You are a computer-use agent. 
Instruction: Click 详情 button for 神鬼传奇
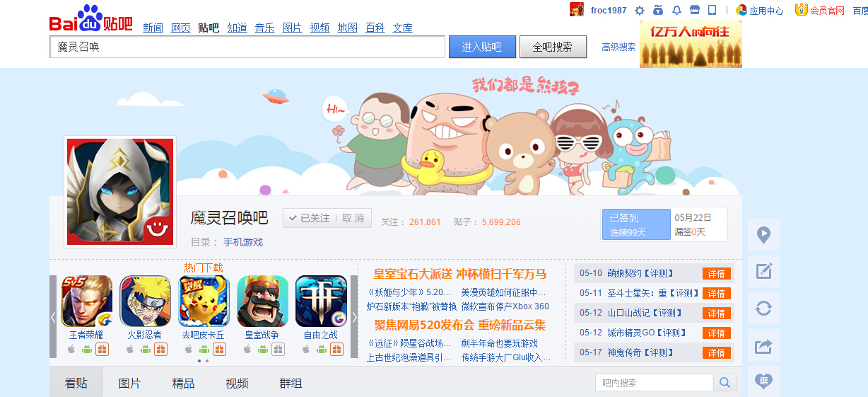coord(716,352)
